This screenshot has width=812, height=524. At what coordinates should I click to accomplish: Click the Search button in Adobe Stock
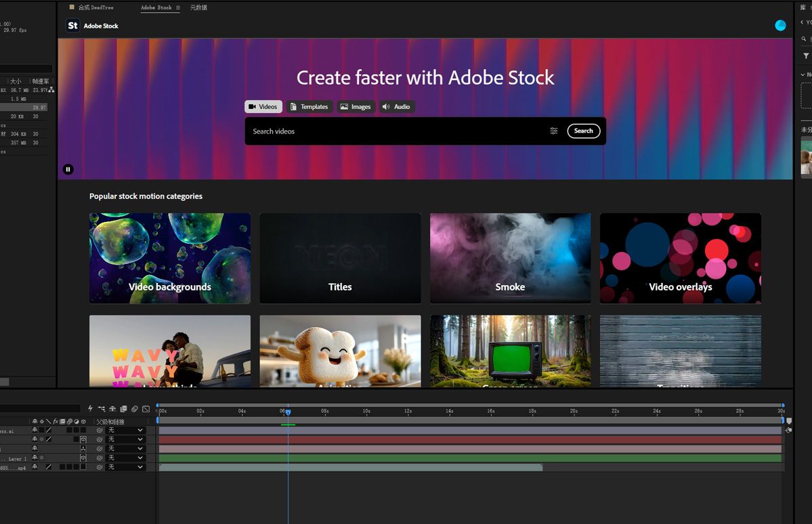pos(584,131)
